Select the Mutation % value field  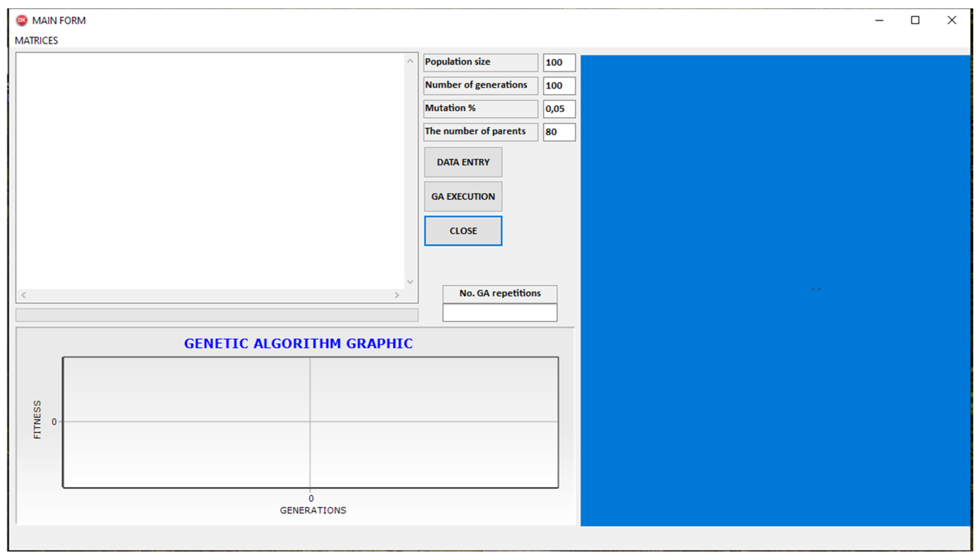[559, 109]
